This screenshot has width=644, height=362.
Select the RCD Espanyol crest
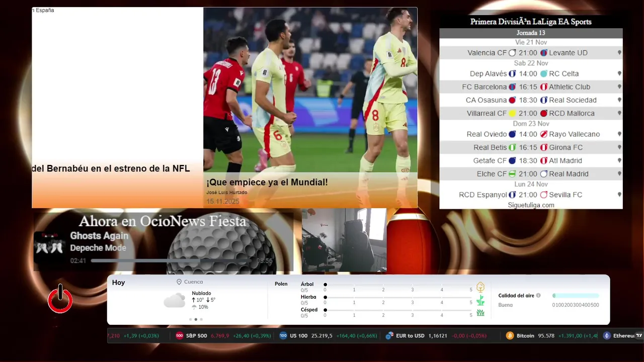coord(512,195)
